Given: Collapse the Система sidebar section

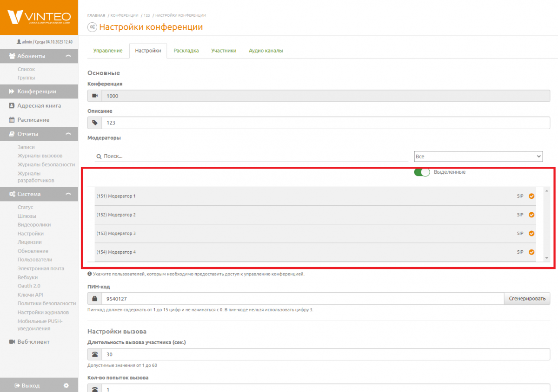Looking at the screenshot, I should pyautogui.click(x=68, y=194).
